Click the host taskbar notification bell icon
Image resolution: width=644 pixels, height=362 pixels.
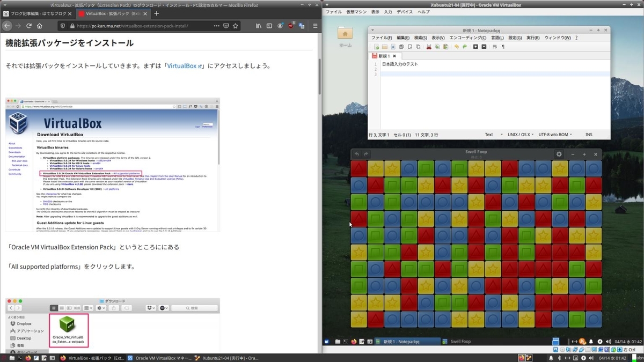pos(551,358)
